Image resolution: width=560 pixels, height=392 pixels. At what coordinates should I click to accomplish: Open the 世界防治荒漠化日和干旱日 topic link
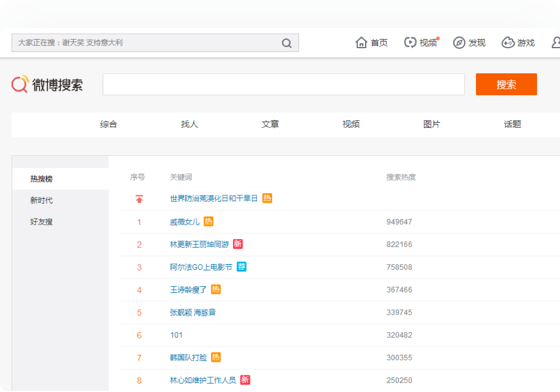click(x=213, y=198)
